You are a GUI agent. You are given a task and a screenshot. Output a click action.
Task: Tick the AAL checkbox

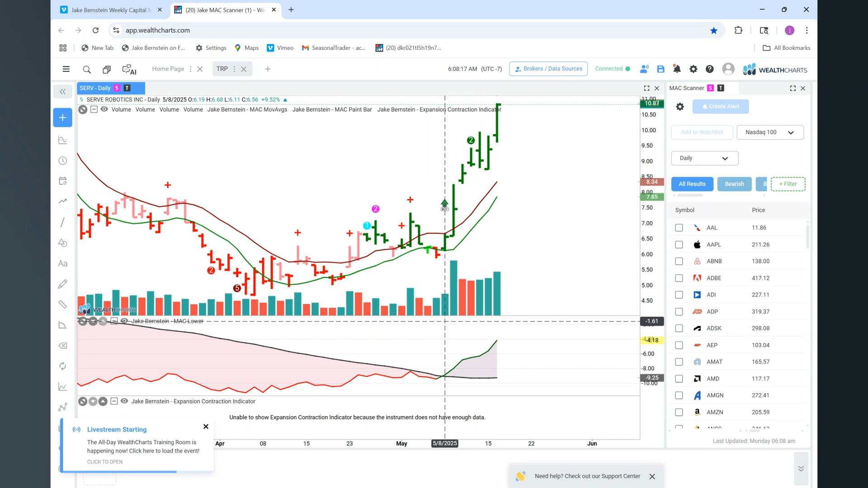[x=679, y=228]
